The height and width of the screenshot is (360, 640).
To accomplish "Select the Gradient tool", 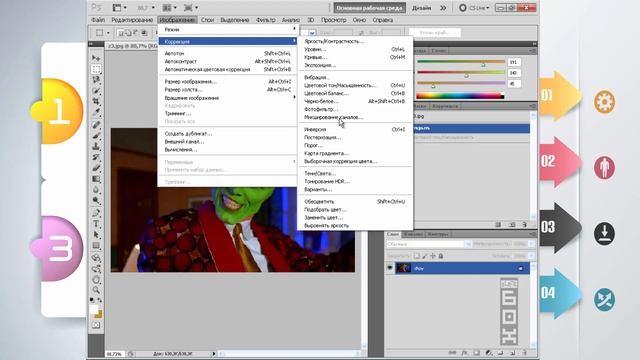I will point(96,179).
